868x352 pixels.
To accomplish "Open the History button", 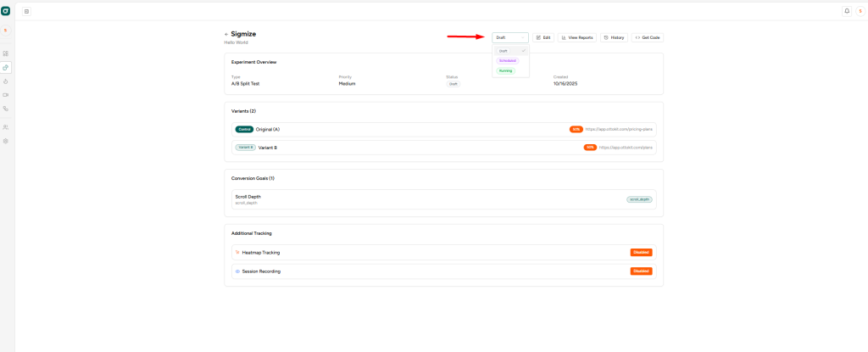I will point(614,37).
